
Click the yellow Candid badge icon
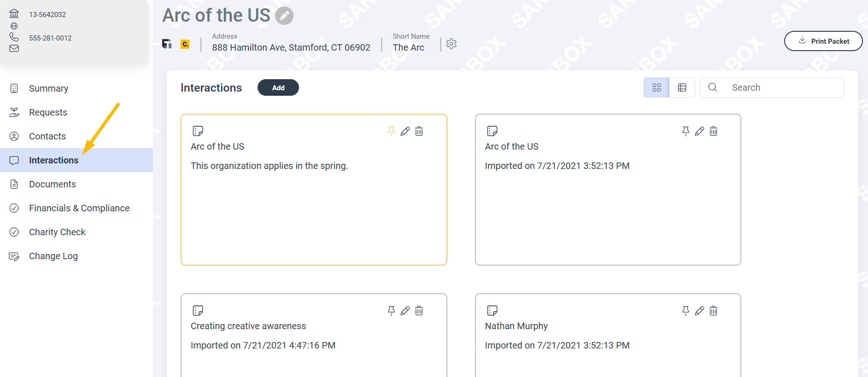pyautogui.click(x=185, y=44)
